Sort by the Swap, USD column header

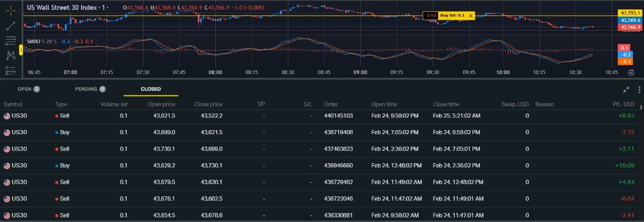click(515, 104)
